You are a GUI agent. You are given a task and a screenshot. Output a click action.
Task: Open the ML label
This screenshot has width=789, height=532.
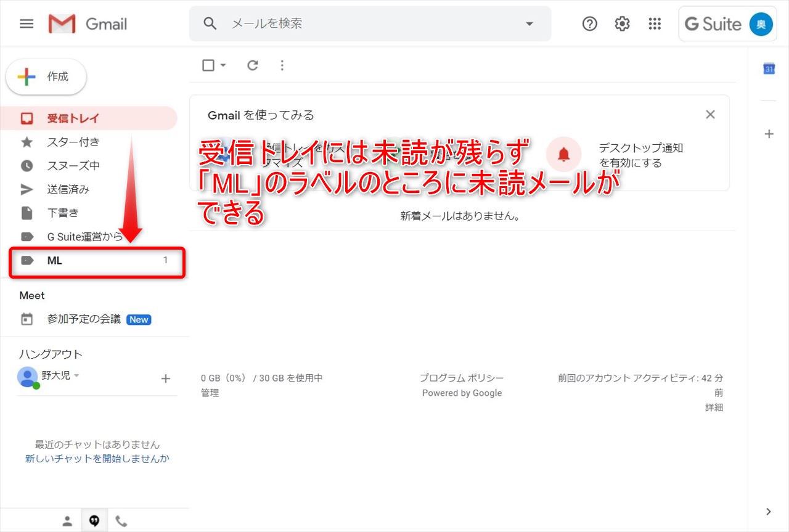[x=89, y=260]
